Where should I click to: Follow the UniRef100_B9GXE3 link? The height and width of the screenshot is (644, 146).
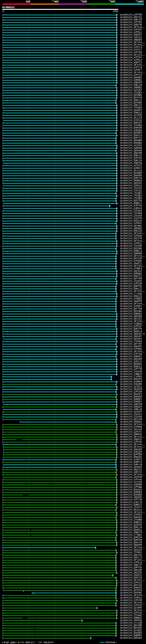click(131, 394)
